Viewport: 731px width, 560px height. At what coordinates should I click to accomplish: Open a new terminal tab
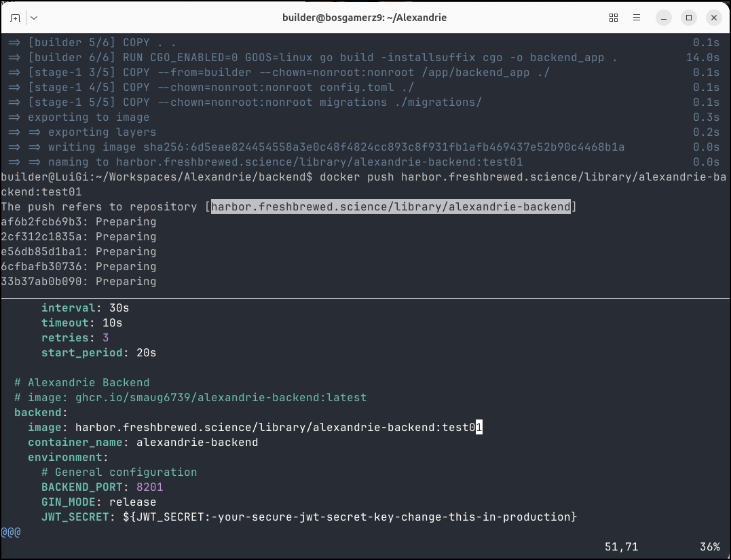(15, 18)
